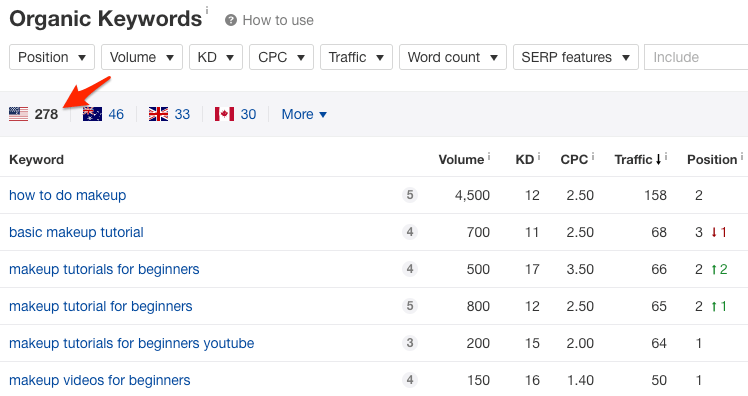The image size is (748, 396).
Task: Open the Position filter dropdown
Action: coord(52,57)
